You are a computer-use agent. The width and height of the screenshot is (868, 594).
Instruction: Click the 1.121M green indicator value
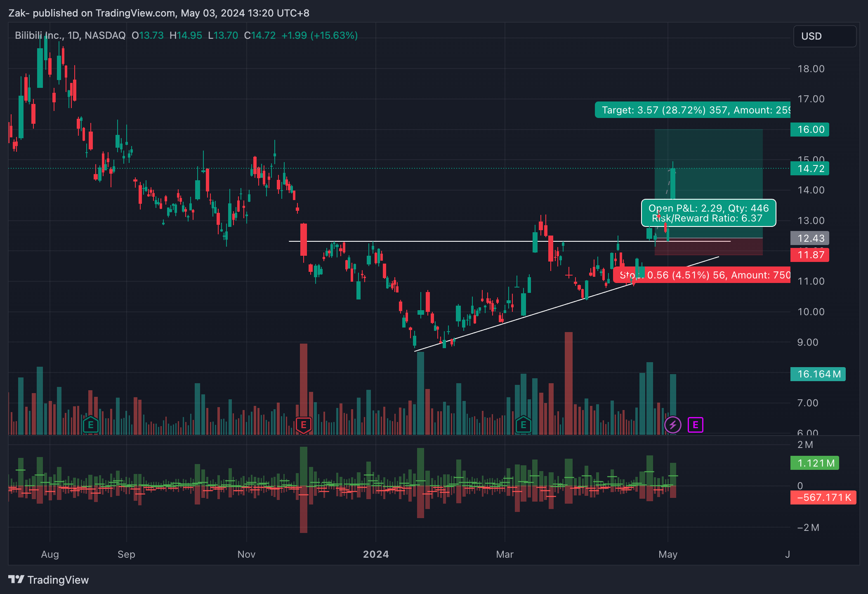(815, 463)
